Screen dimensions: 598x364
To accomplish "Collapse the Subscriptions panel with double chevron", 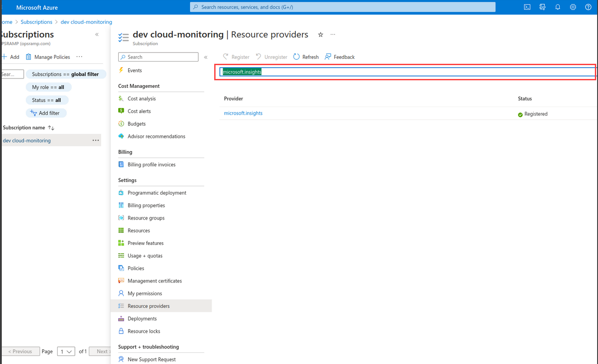I will 97,35.
